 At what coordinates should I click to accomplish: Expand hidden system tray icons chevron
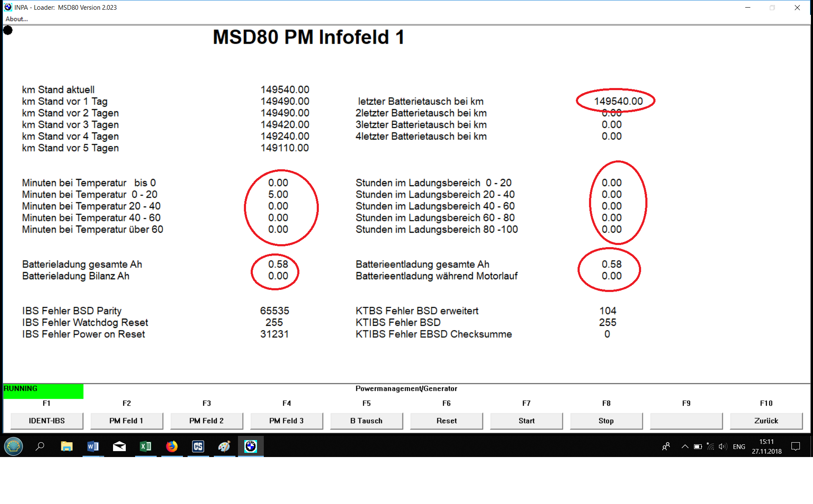click(685, 446)
